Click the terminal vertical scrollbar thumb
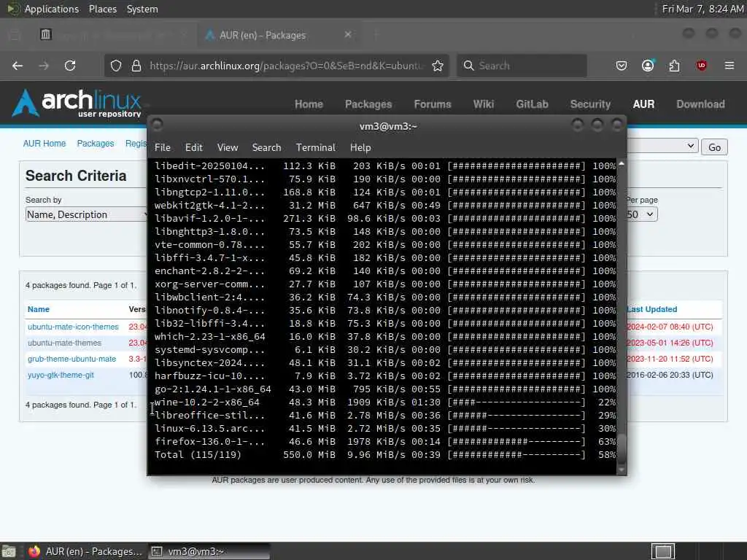Viewport: 747px width, 560px height. click(x=622, y=448)
